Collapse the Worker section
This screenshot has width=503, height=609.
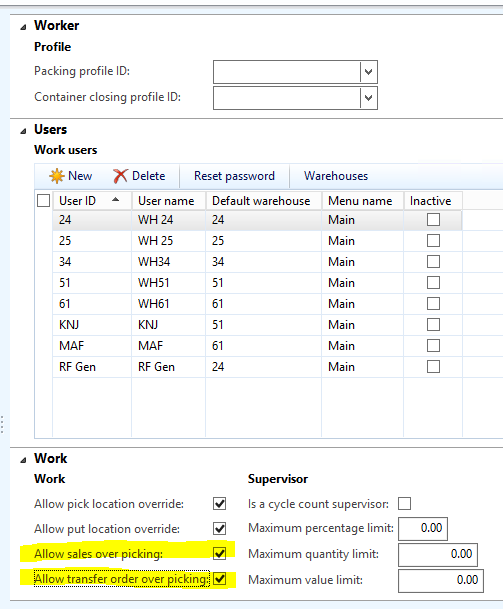tap(24, 27)
